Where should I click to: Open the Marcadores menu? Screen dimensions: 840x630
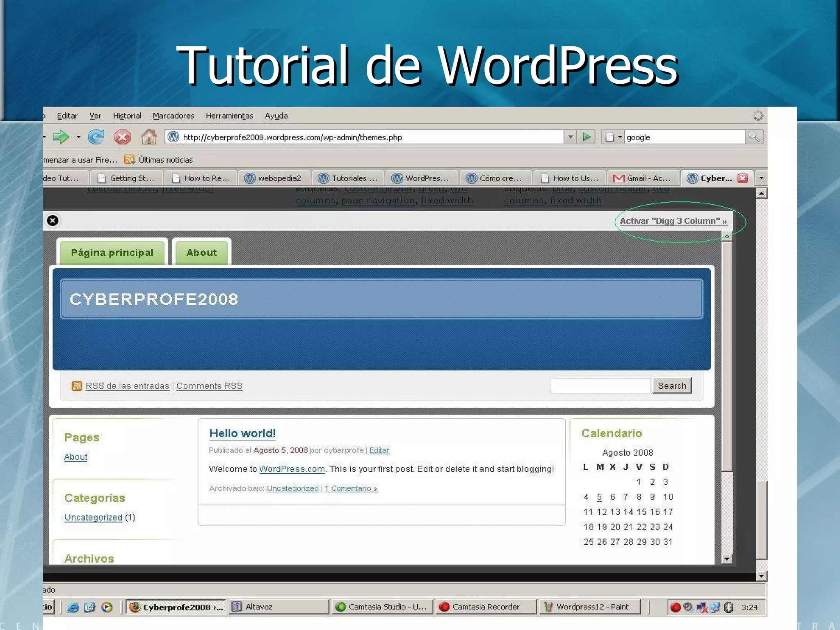(173, 116)
